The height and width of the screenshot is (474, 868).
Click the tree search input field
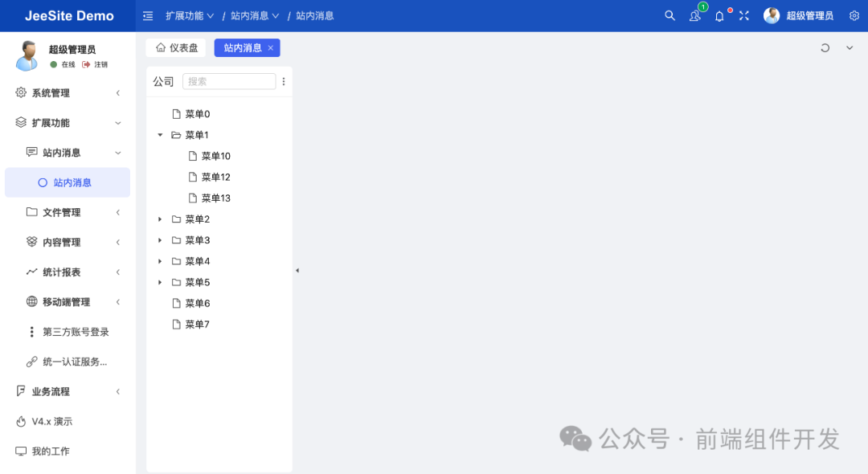pyautogui.click(x=229, y=81)
